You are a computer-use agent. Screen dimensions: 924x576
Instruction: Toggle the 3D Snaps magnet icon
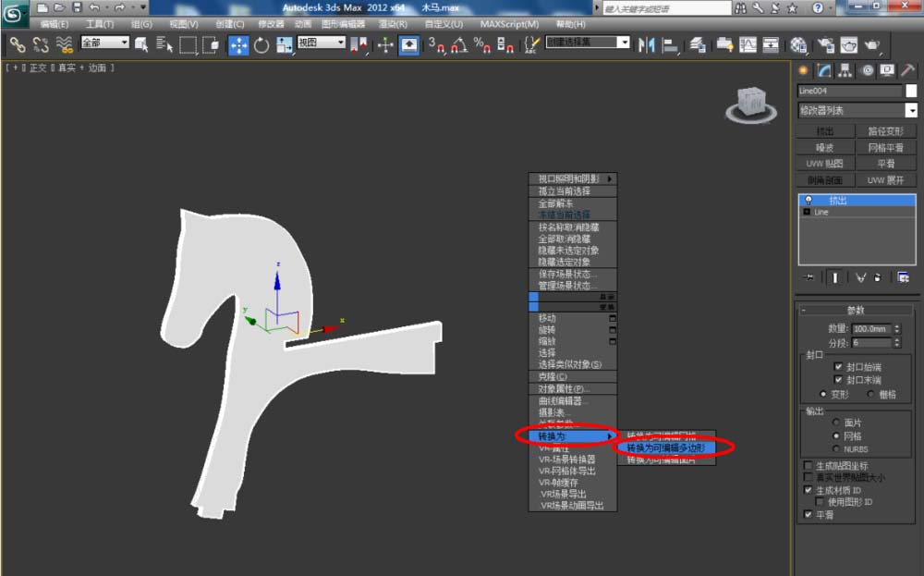(436, 45)
